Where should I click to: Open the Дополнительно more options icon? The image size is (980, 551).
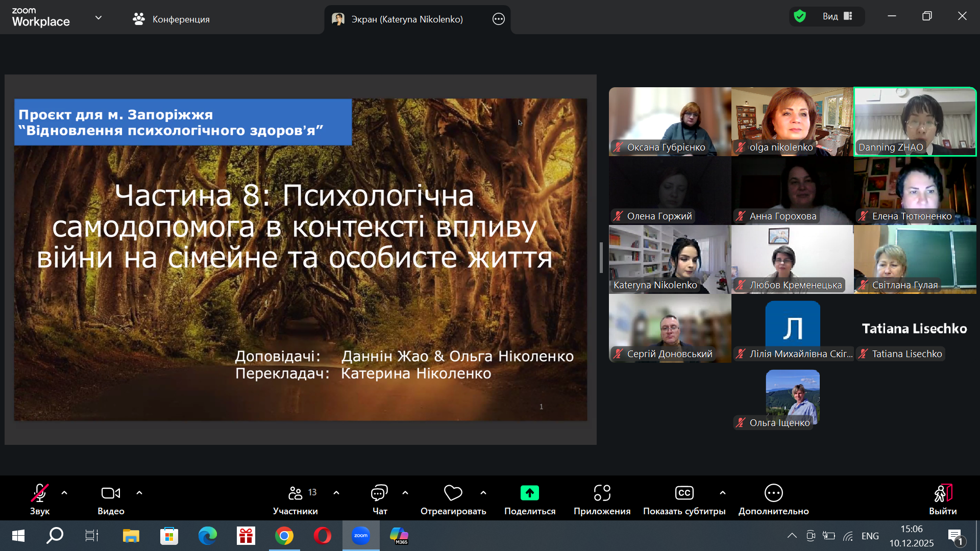tap(773, 493)
